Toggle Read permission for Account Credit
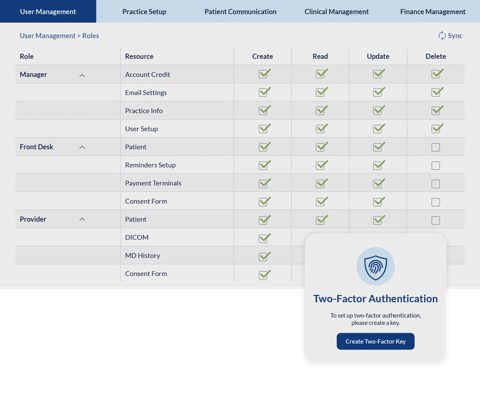Screen dimensions: 480x397 322,74
